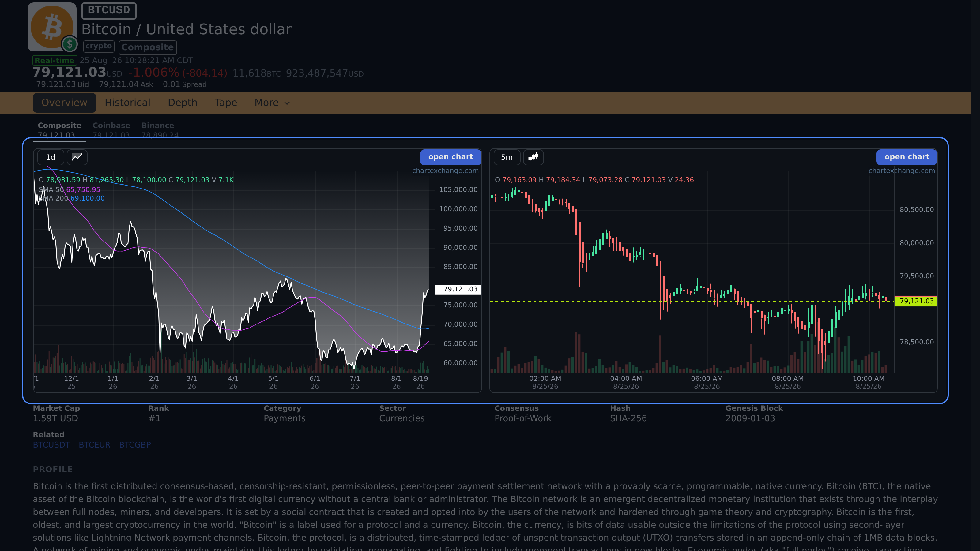The height and width of the screenshot is (551, 980).
Task: Click the yellow-green 79,121.03 price label
Action: (916, 301)
